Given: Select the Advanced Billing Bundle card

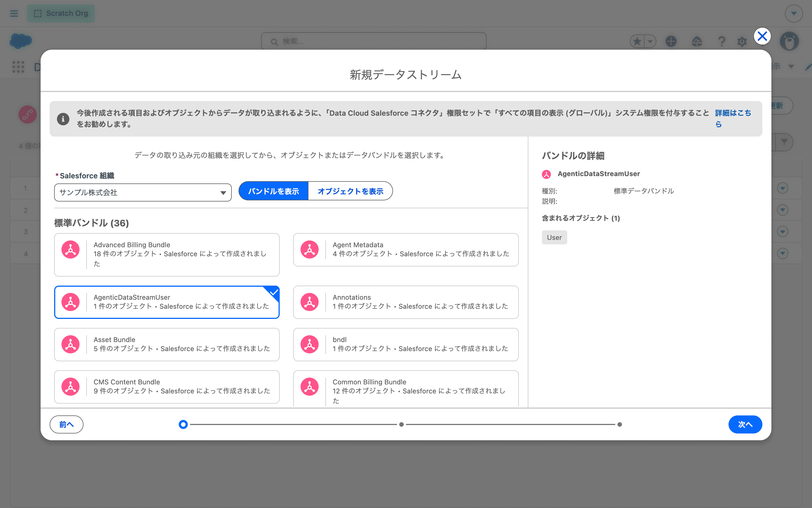Looking at the screenshot, I should (167, 255).
